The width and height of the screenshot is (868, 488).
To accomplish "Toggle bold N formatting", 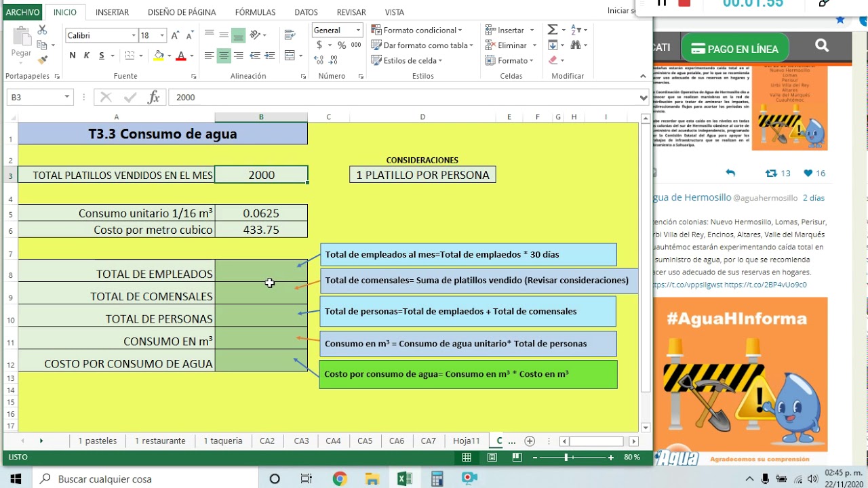I will 73,56.
